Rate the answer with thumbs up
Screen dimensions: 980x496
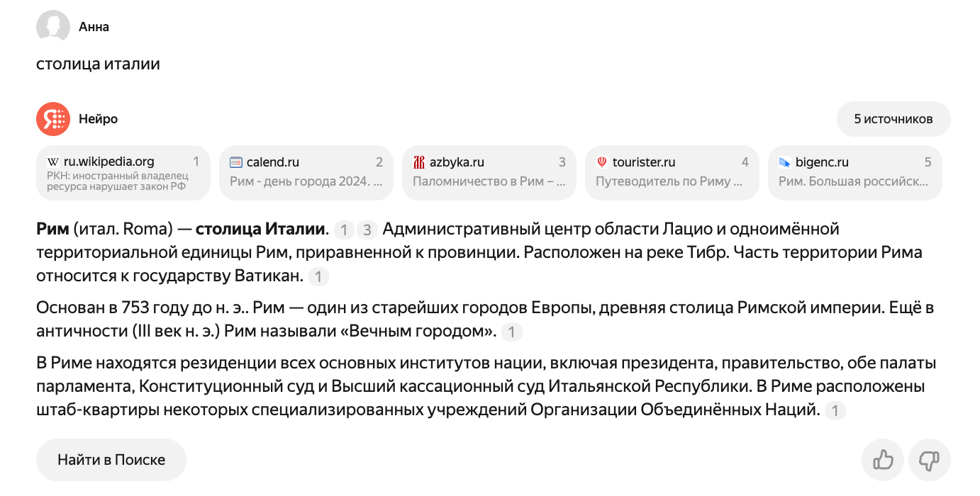pos(882,460)
